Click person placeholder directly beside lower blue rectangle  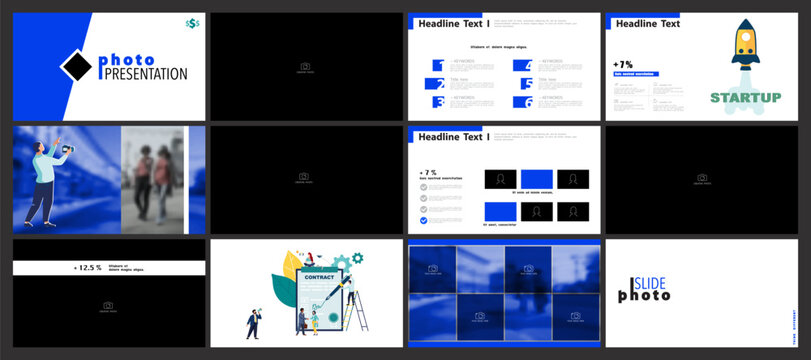pyautogui.click(x=536, y=212)
